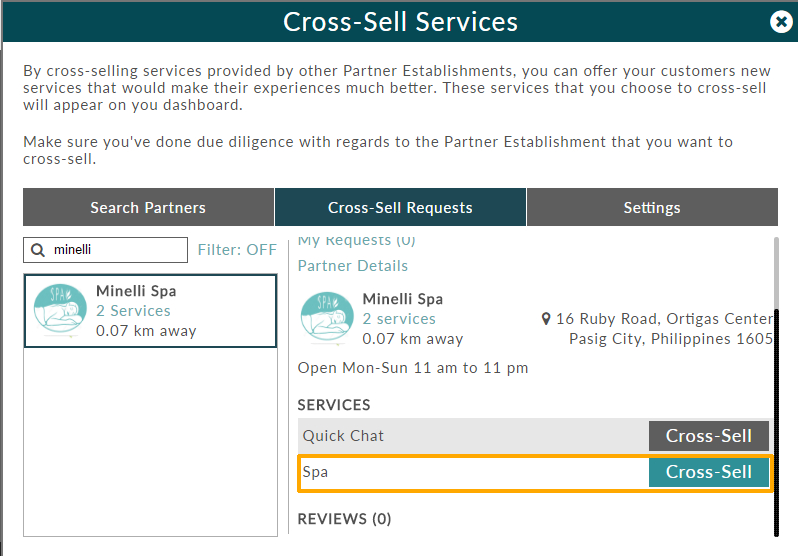Click into the minelli search field

point(105,250)
